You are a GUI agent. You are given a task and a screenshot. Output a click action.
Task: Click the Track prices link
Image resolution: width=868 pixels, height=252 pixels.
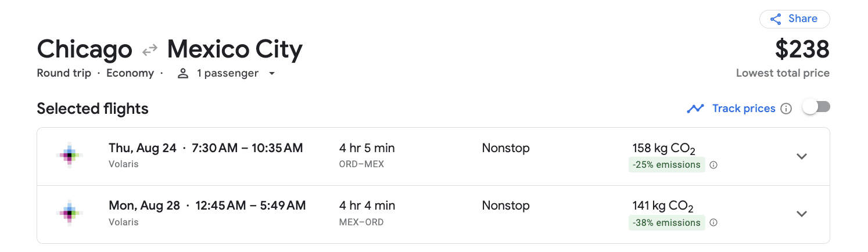[x=744, y=109]
